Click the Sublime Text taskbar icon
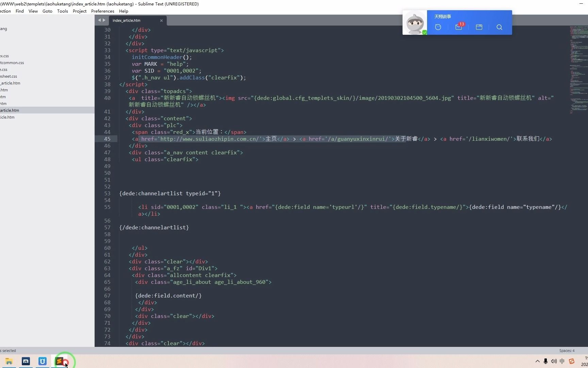The image size is (588, 368). [x=60, y=361]
